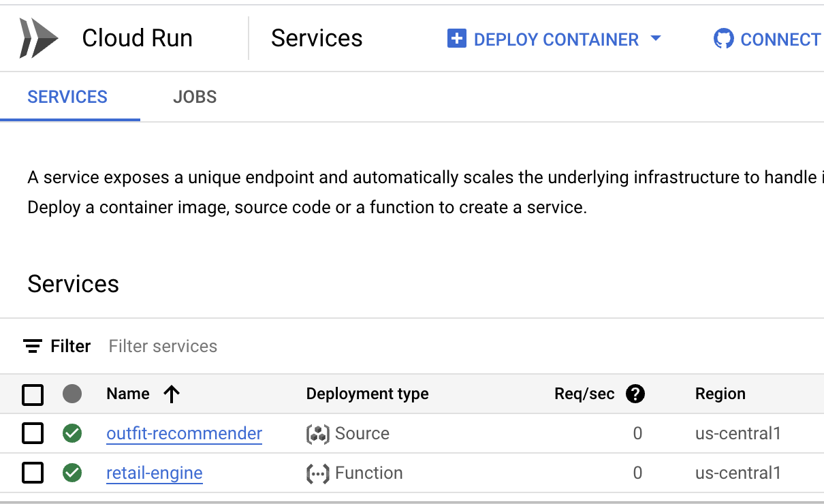The image size is (824, 504).
Task: Open the outfit-recommender service link
Action: 184,433
